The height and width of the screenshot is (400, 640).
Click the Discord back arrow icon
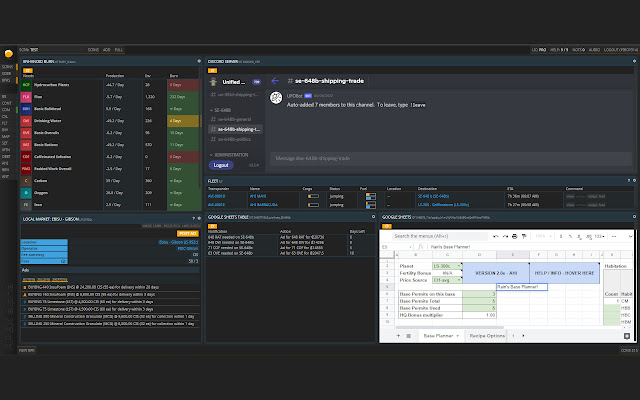273,80
